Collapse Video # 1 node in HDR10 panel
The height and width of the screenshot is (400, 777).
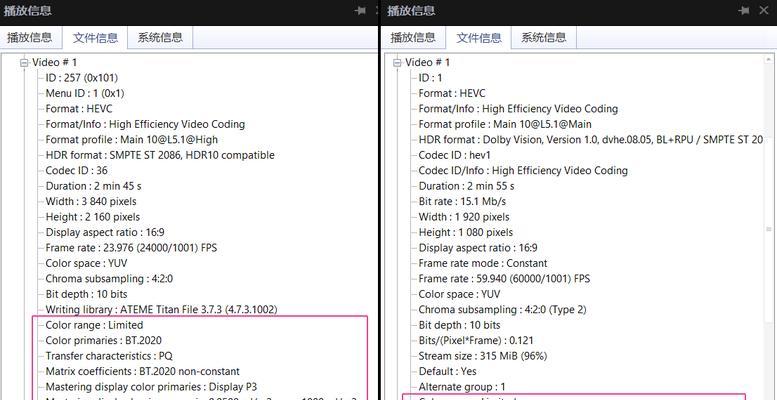coord(24,62)
